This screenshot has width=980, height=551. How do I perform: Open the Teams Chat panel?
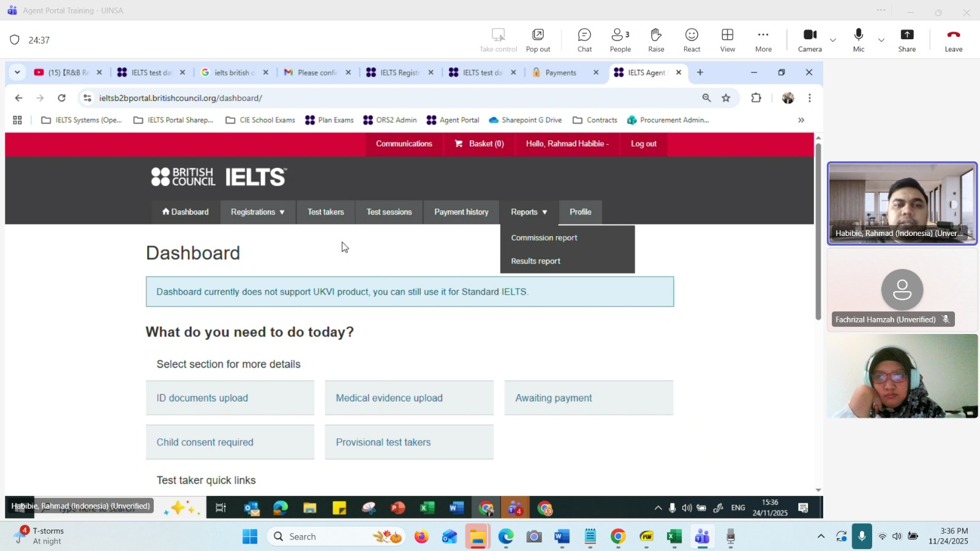(x=584, y=40)
